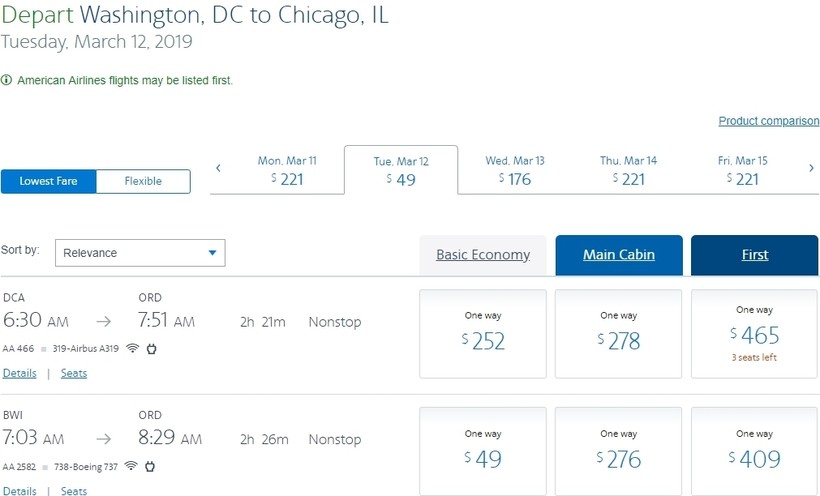
Task: Select the Mon, Mar 11 date tab
Action: pos(287,170)
